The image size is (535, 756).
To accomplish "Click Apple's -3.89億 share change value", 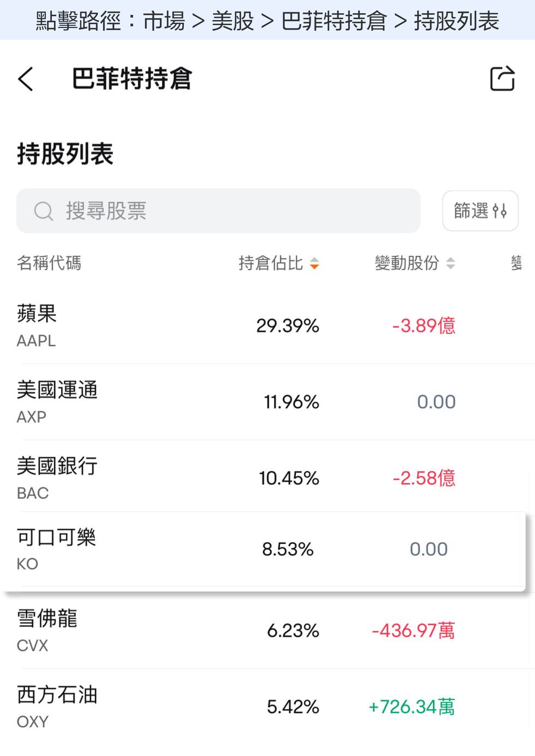I will (x=423, y=326).
